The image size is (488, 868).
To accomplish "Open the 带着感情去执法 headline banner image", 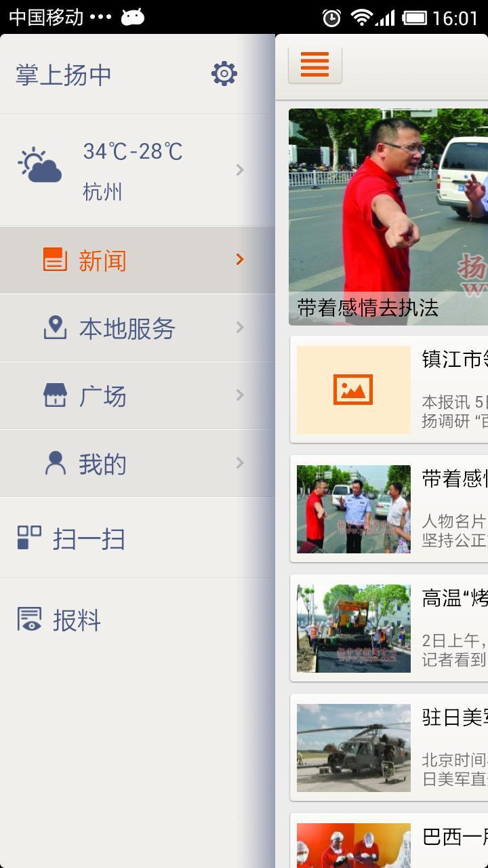I will tap(388, 217).
